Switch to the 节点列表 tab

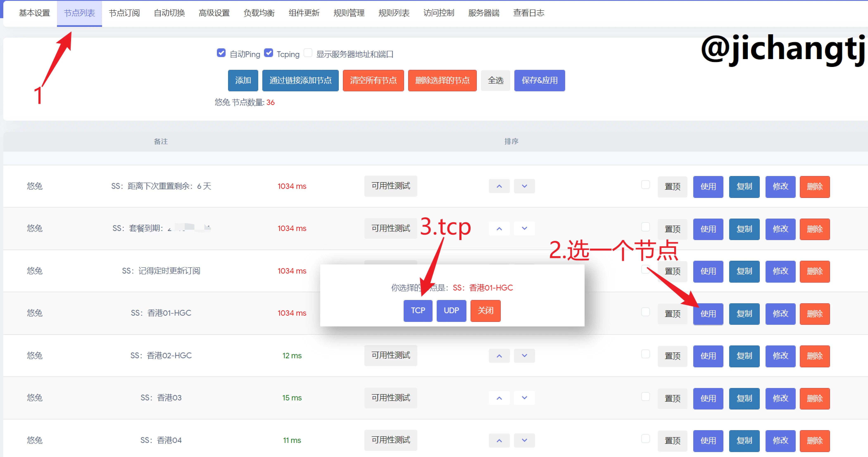tap(80, 13)
